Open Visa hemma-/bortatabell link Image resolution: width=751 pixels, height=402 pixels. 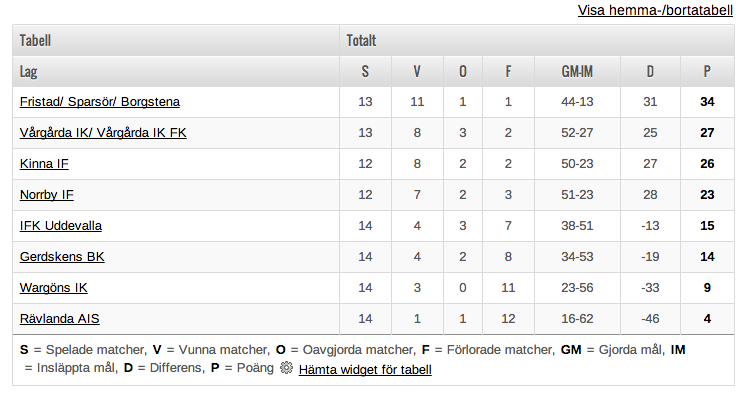pyautogui.click(x=655, y=10)
